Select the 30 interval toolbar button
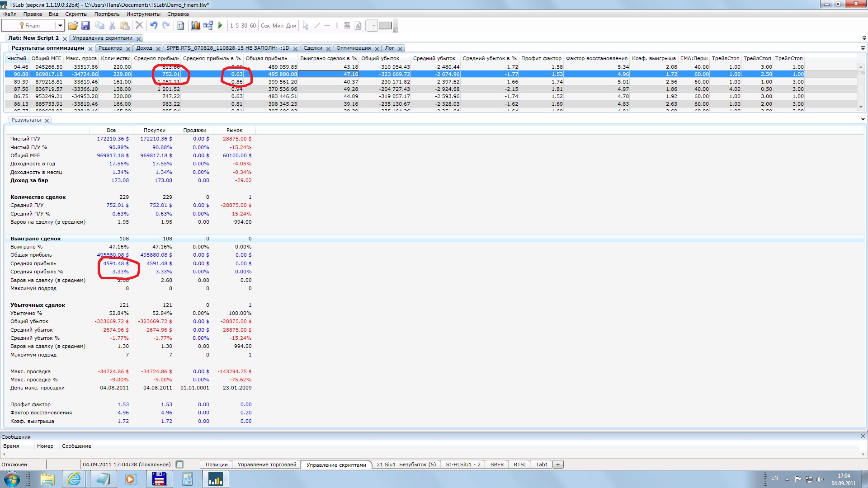This screenshot has height=488, width=868. pos(244,26)
